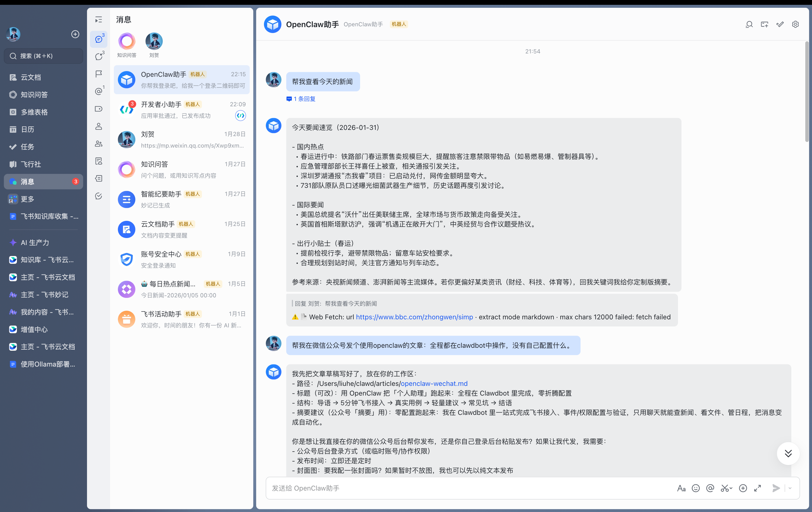Open 多维表格 in the sidebar
Image resolution: width=812 pixels, height=512 pixels.
(x=43, y=112)
